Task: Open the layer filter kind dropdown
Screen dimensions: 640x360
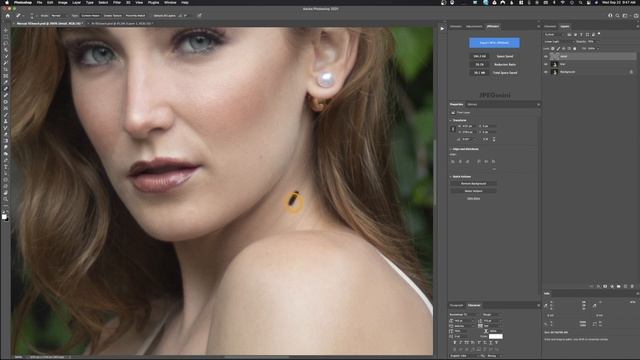Action: [554, 35]
